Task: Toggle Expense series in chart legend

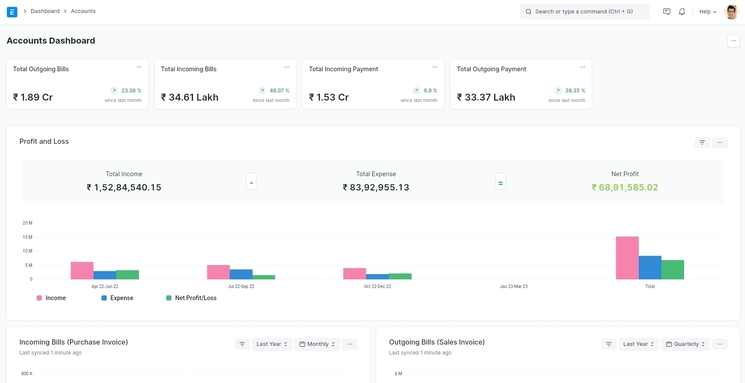Action: (x=117, y=298)
